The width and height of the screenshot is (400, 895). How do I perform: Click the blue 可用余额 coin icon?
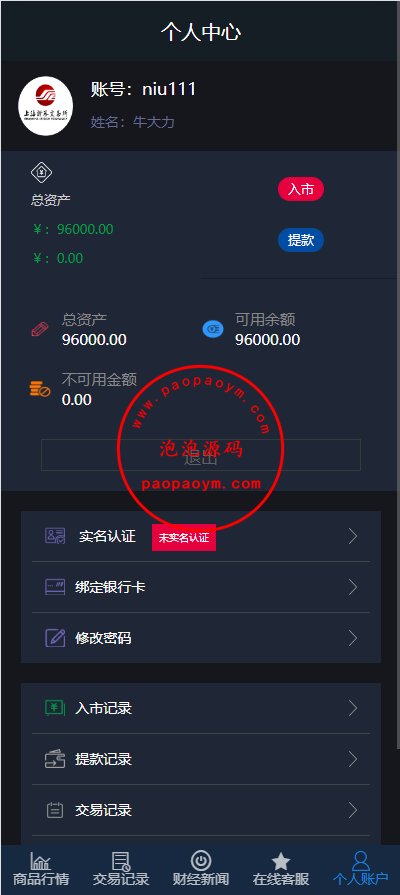coord(213,329)
